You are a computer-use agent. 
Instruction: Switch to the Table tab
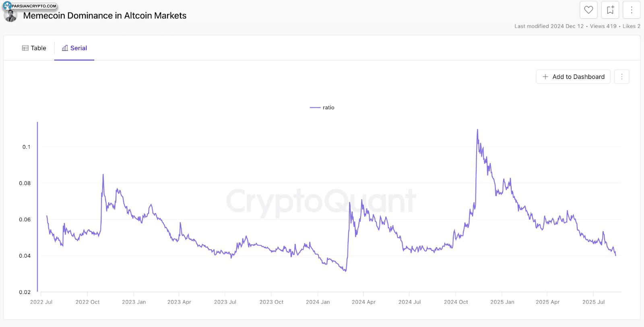pyautogui.click(x=34, y=48)
